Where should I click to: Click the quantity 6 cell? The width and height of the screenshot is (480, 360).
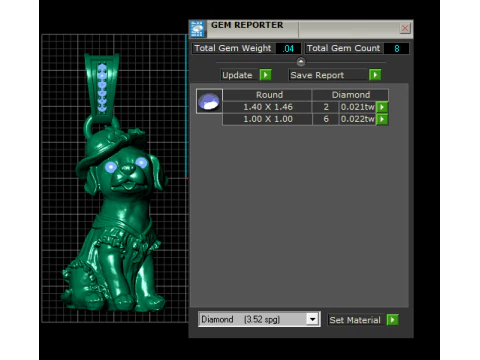click(x=326, y=119)
